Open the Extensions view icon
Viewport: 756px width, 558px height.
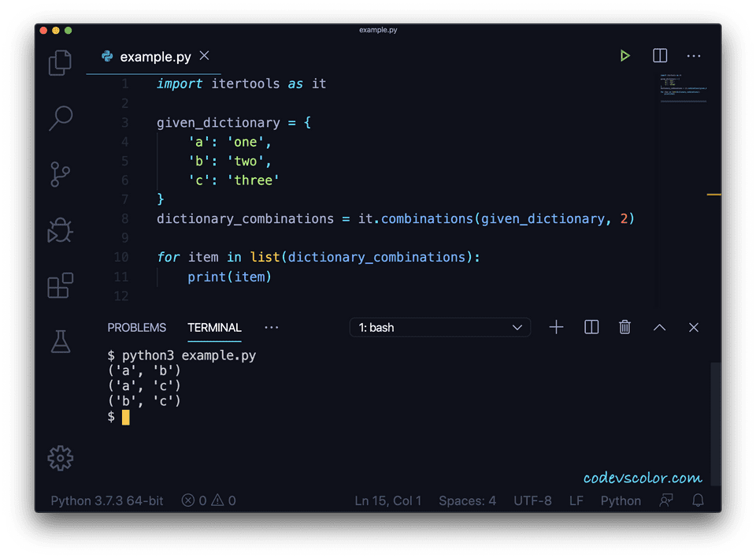pos(61,286)
